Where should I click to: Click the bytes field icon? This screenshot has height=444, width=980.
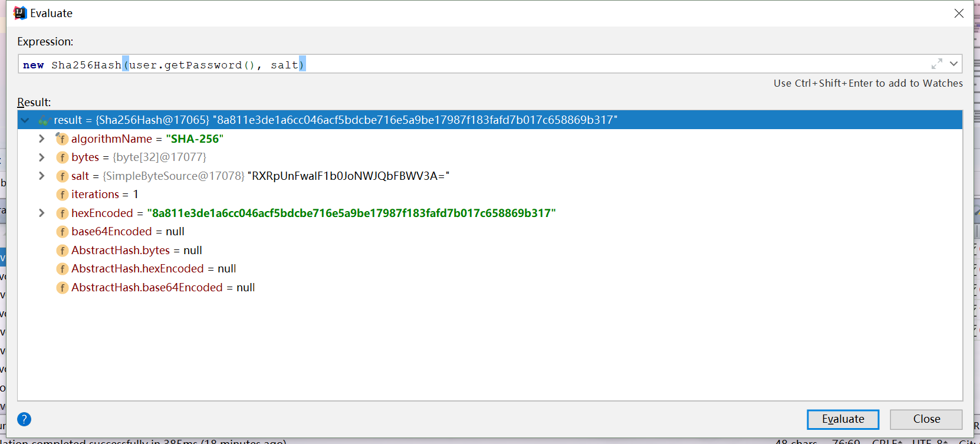click(x=62, y=157)
